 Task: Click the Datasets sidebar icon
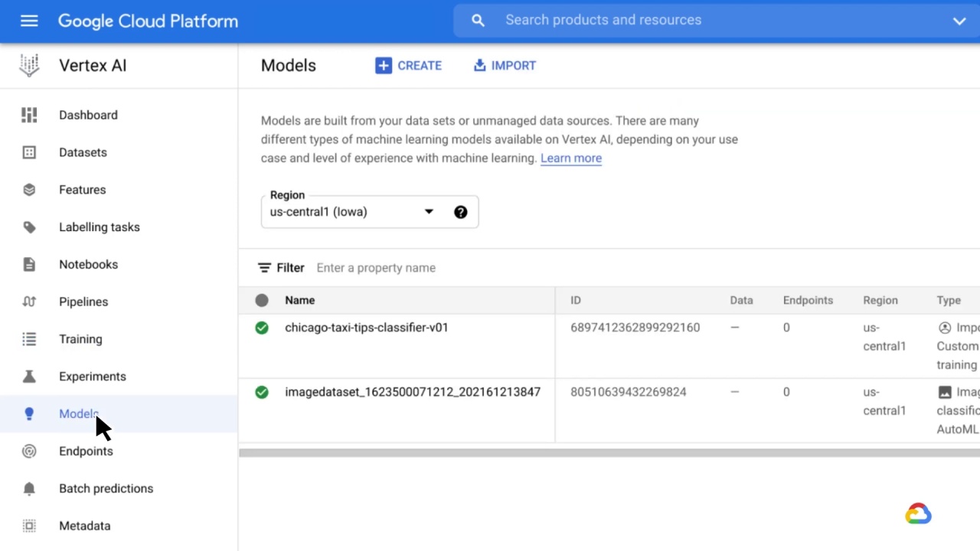[x=29, y=152]
